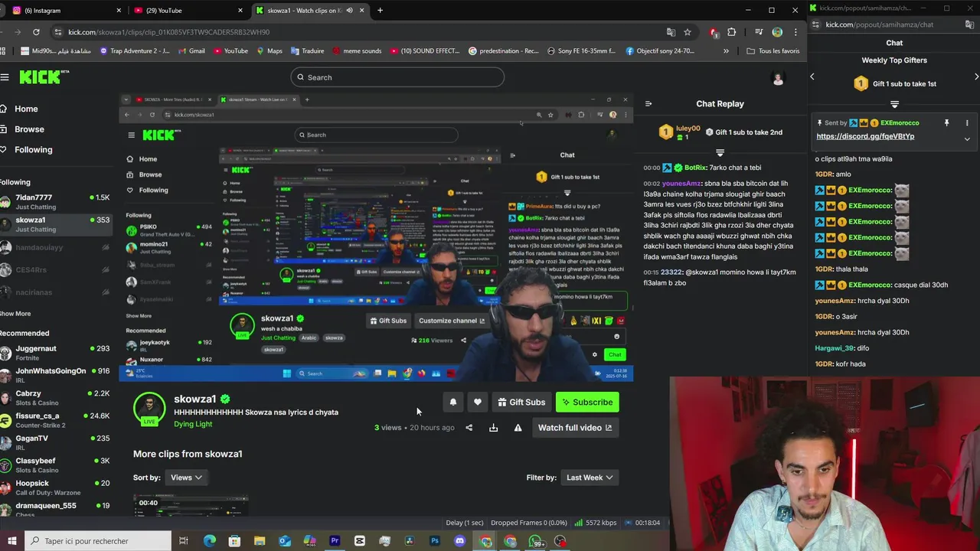Open Chrome three-dot menu

coord(795,32)
